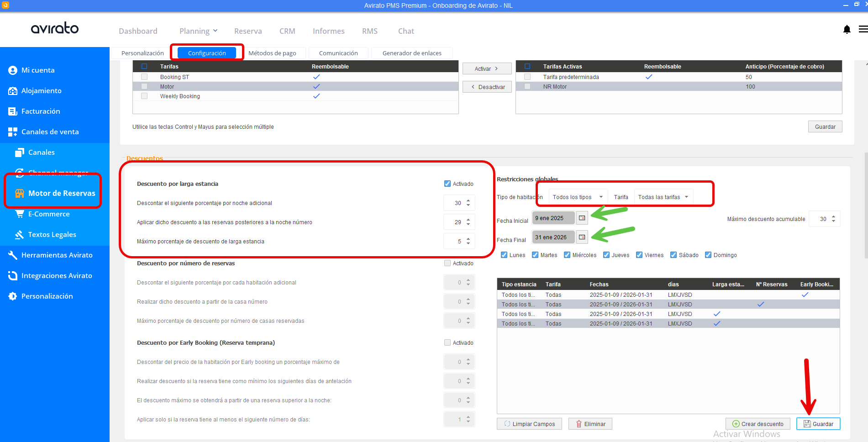Toggle the Miércoles checkbox

pos(567,255)
